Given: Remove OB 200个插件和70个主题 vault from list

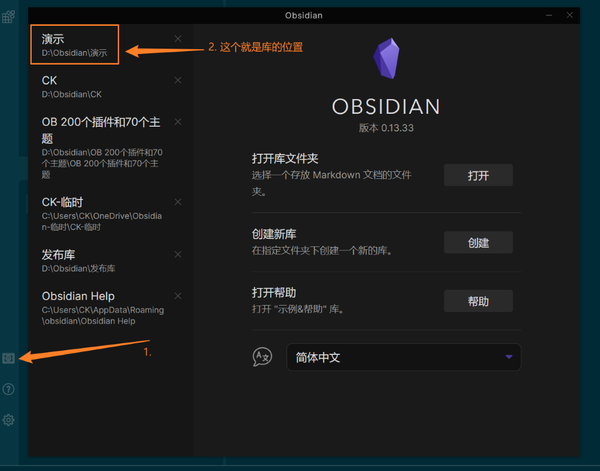Looking at the screenshot, I should pyautogui.click(x=178, y=122).
